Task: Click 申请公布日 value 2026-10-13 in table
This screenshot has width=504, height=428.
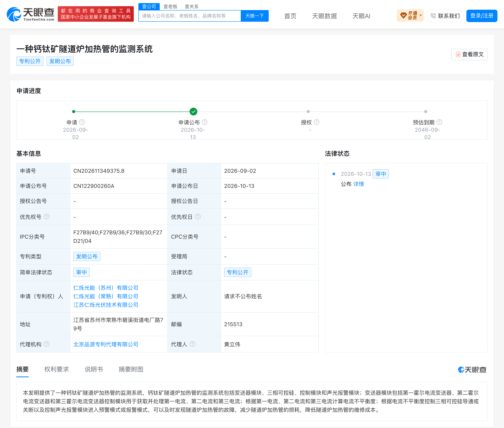Action: 239,186
